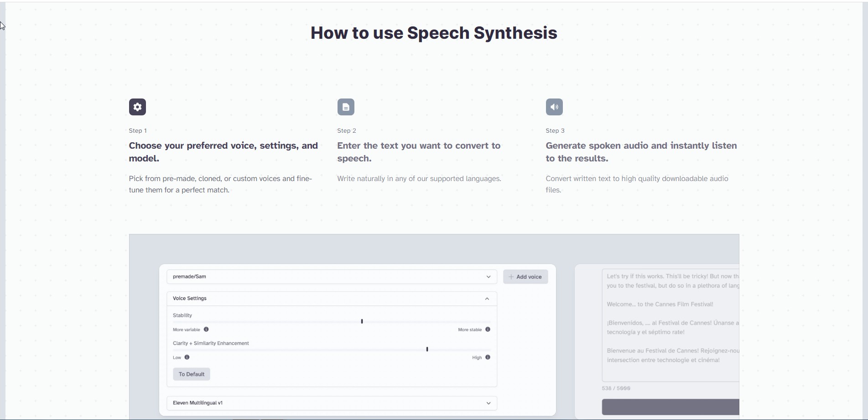Click the info icon next to More stable

coord(488,329)
